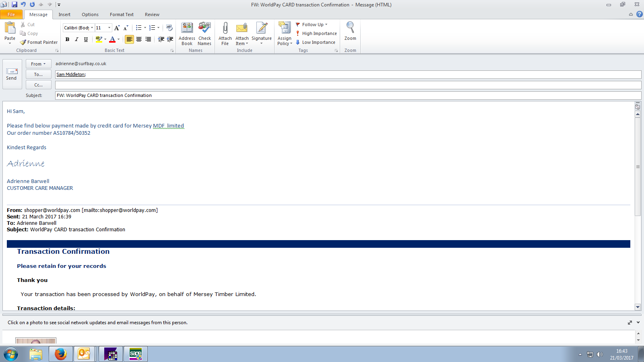Open the Address Book
644x362 pixels.
pos(187,33)
